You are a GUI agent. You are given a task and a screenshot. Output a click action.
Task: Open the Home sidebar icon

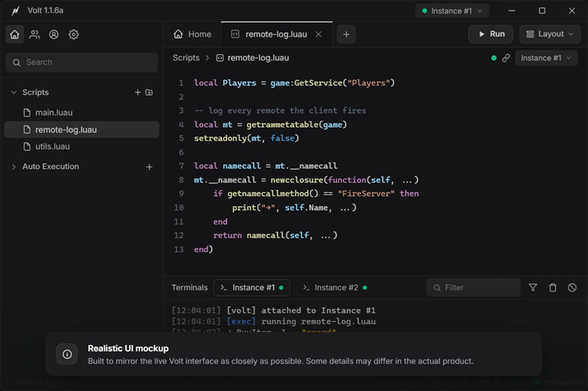15,34
